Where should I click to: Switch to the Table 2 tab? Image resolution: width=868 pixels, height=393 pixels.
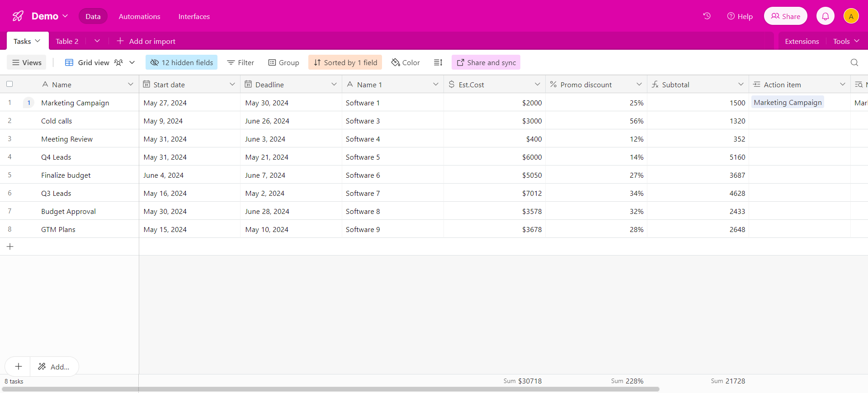67,41
